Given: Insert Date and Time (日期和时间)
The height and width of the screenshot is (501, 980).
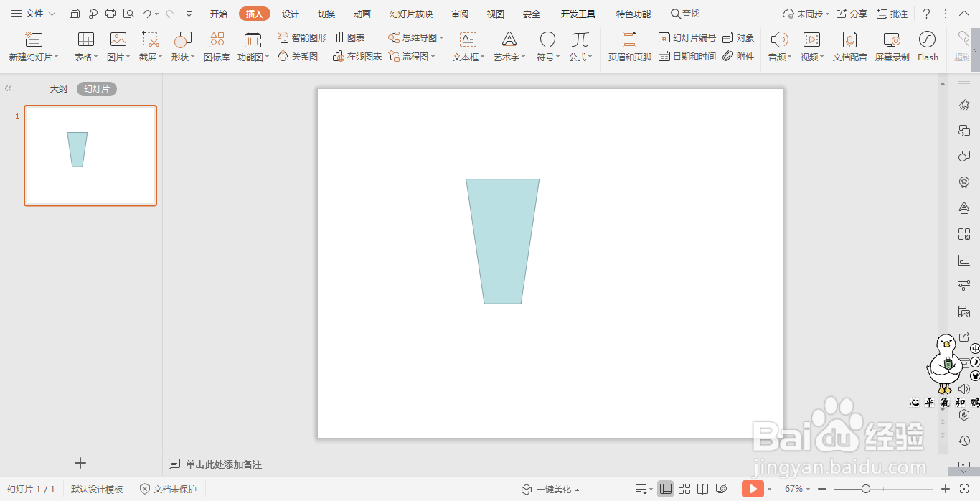Looking at the screenshot, I should (687, 56).
